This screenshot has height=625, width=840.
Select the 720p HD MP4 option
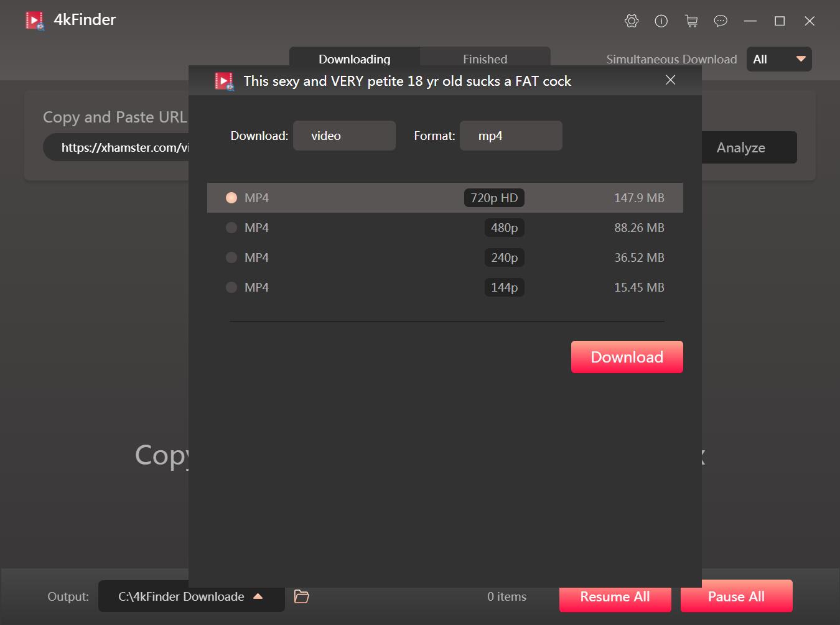click(231, 198)
